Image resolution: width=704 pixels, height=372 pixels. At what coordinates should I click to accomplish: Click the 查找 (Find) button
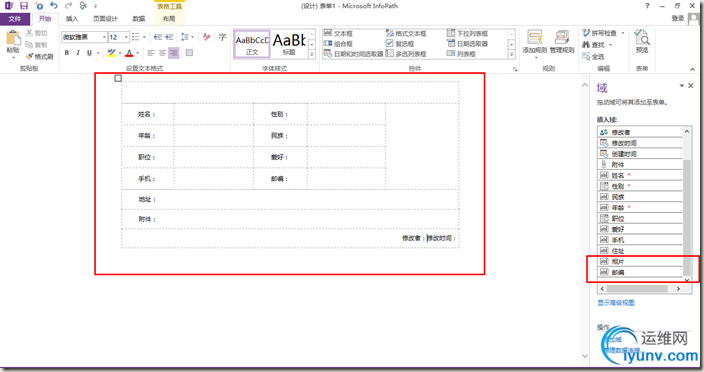pos(594,45)
